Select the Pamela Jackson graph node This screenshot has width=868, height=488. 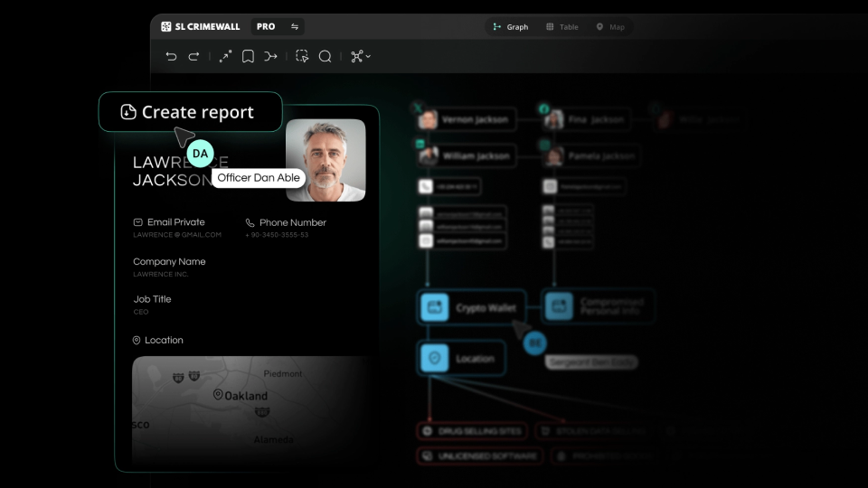point(591,156)
